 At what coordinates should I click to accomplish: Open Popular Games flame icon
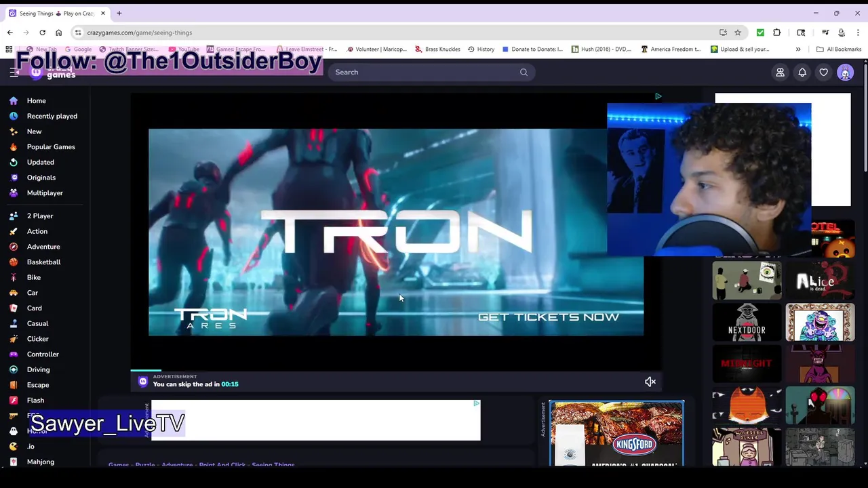[14, 146]
